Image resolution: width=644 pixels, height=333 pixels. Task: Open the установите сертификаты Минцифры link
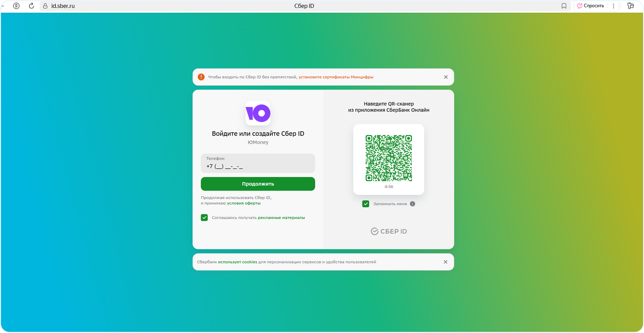tap(336, 77)
